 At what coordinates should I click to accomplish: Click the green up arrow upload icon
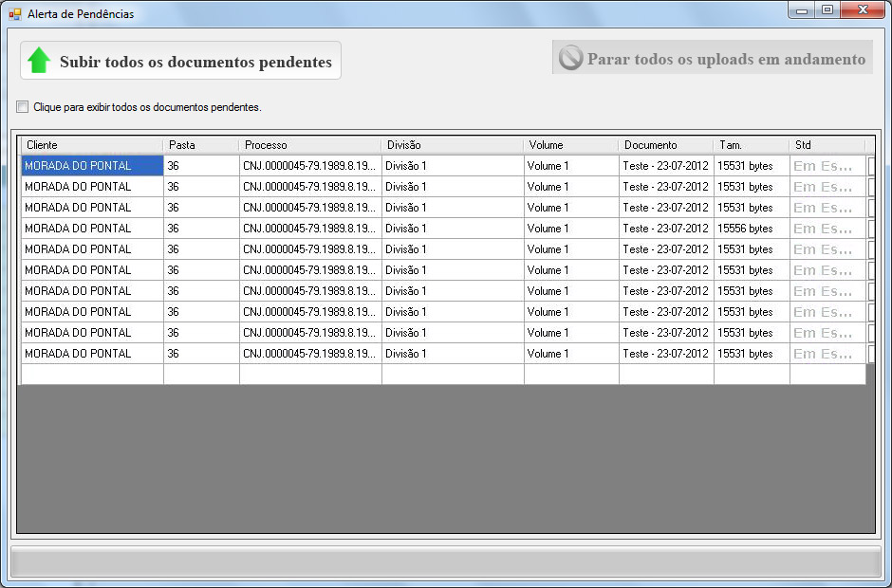(39, 61)
